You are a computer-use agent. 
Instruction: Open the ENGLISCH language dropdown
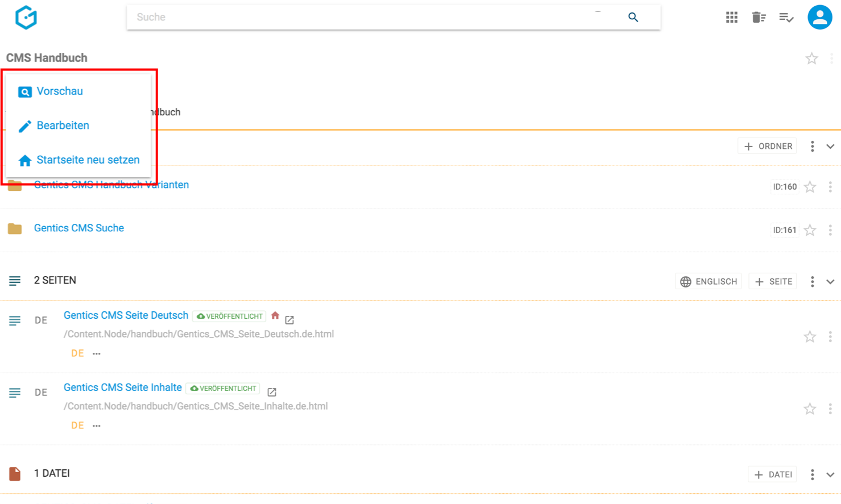[x=708, y=281]
